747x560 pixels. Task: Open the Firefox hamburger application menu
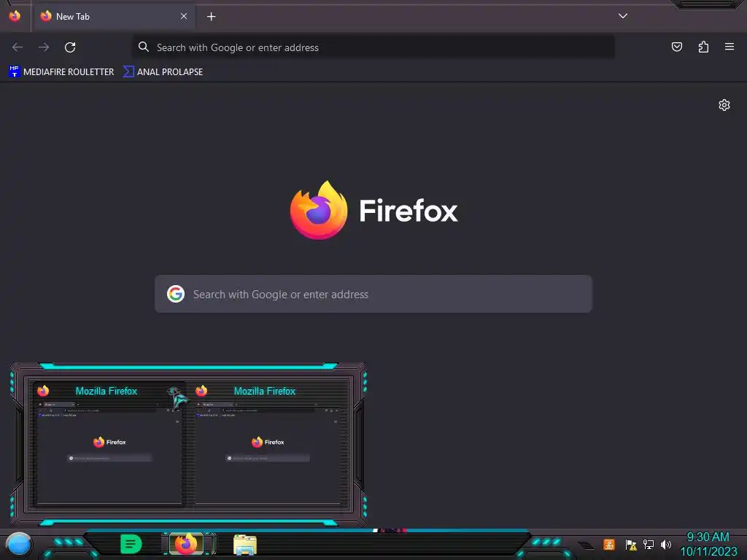729,47
